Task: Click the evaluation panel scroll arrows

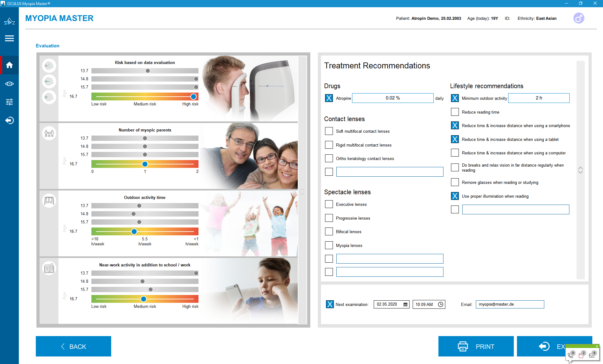Action: [x=302, y=192]
